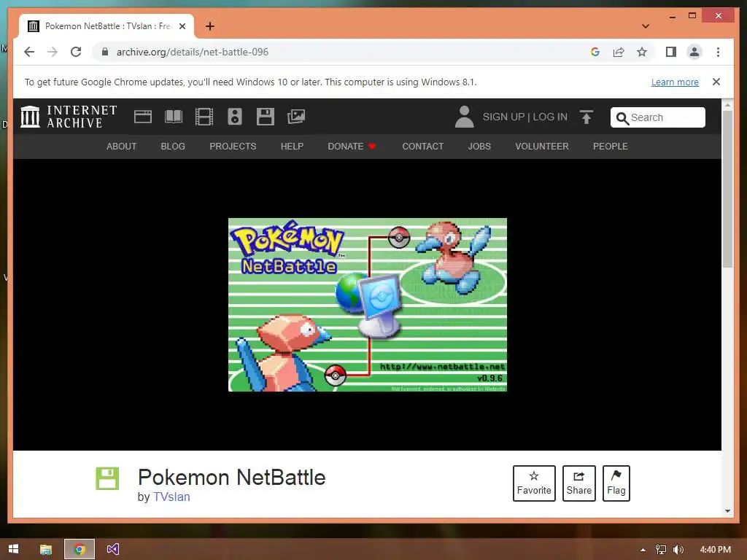Close the Pokemon NetBattle tab
This screenshot has height=560, width=747.
click(x=182, y=26)
